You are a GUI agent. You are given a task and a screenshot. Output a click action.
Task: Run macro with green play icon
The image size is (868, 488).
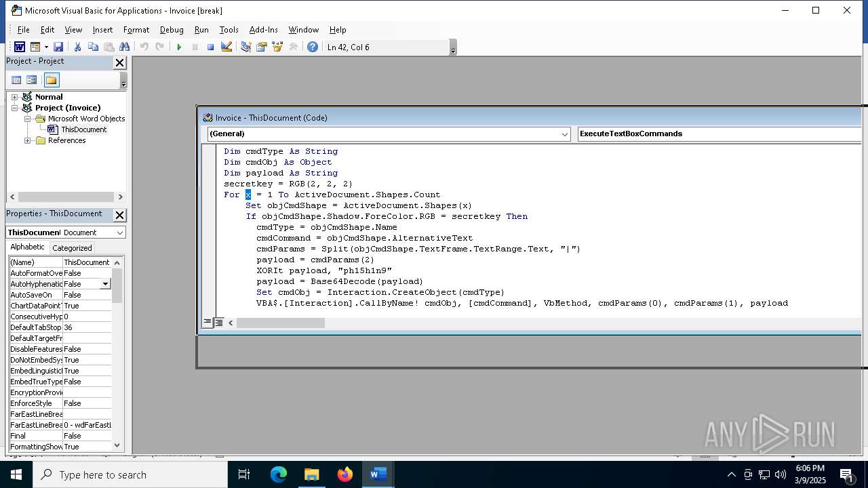179,47
